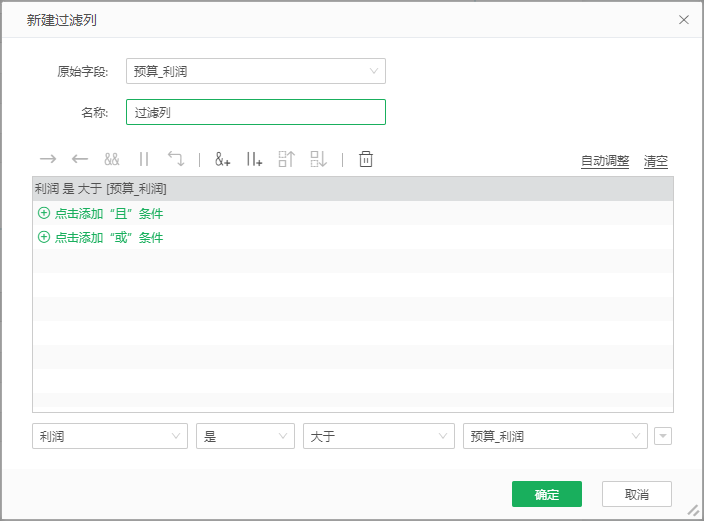Click the indent right arrow icon
Image resolution: width=704 pixels, height=521 pixels.
pyautogui.click(x=48, y=159)
